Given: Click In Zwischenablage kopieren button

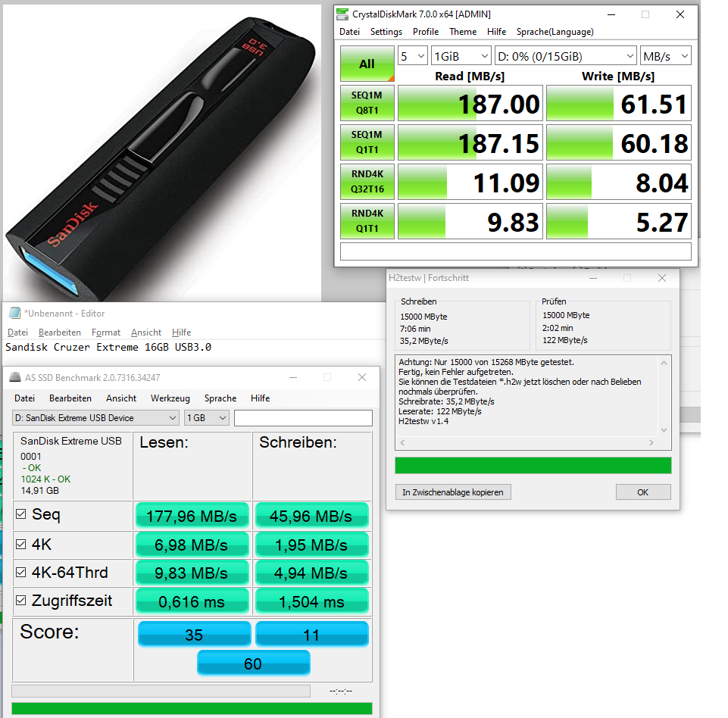Looking at the screenshot, I should (453, 492).
